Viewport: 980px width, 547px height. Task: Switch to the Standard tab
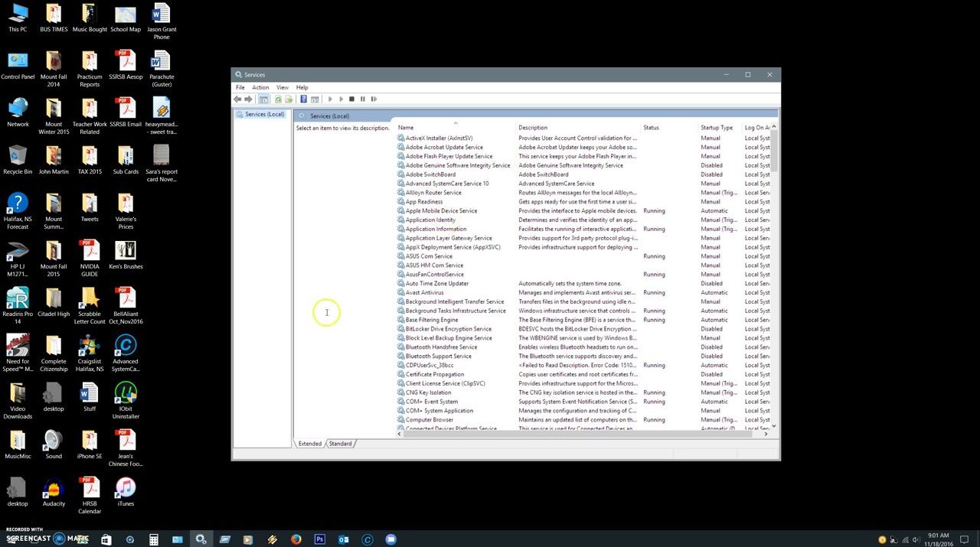point(341,444)
